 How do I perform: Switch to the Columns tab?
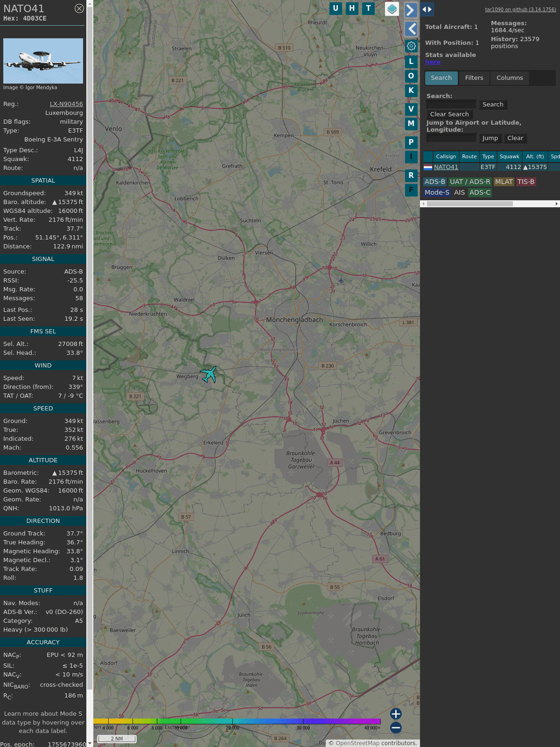click(510, 78)
